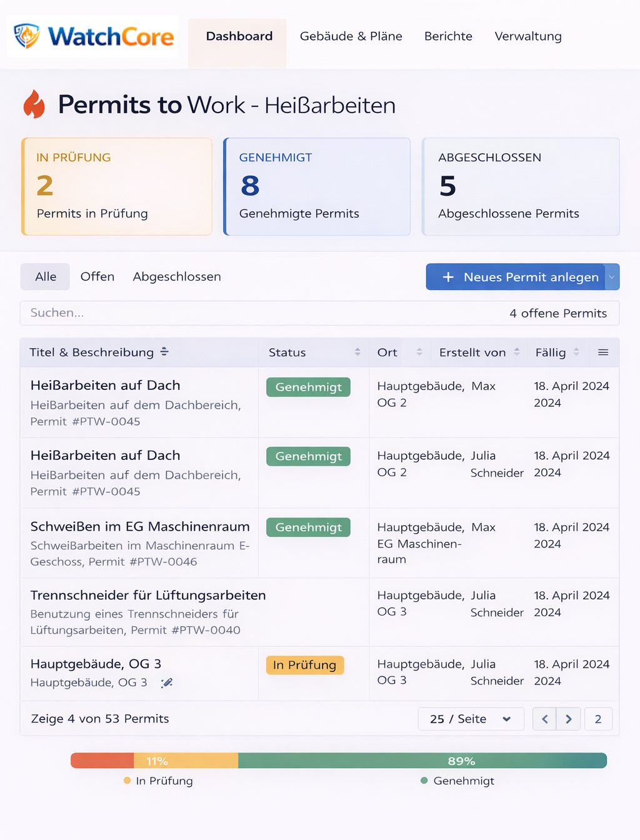Screen dimensions: 640x840
Task: Expand the dropdown arrow next to Neues Permit anlegen
Action: [612, 277]
